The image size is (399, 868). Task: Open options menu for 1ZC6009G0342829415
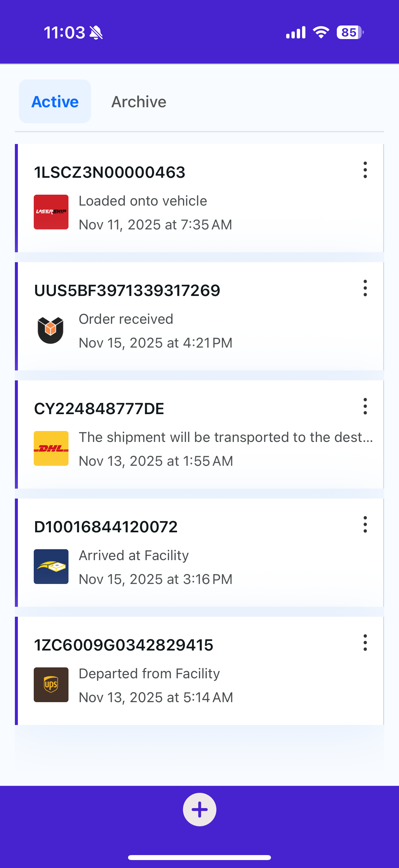[x=365, y=643]
